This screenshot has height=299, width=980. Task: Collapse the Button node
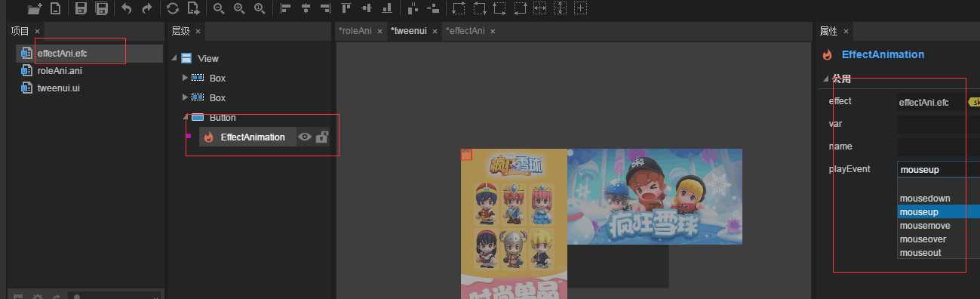[186, 117]
